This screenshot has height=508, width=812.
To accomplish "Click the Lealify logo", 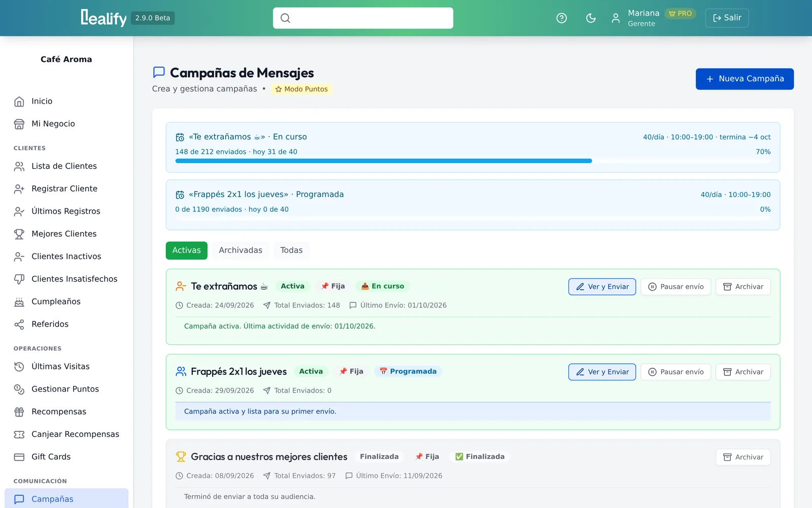I will coord(104,18).
